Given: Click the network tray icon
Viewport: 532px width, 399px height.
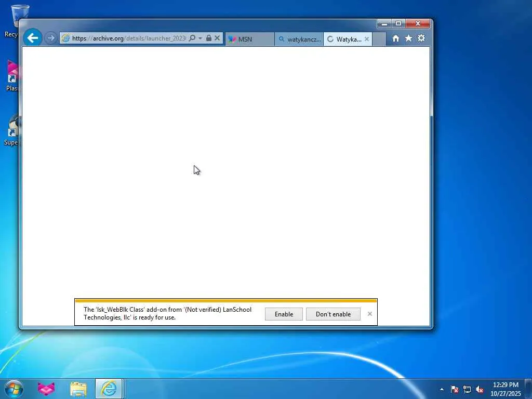Looking at the screenshot, I should coord(467,390).
